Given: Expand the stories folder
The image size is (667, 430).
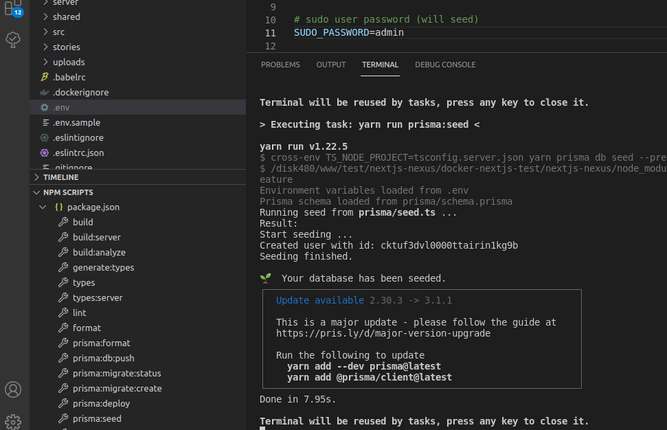Looking at the screenshot, I should [45, 47].
